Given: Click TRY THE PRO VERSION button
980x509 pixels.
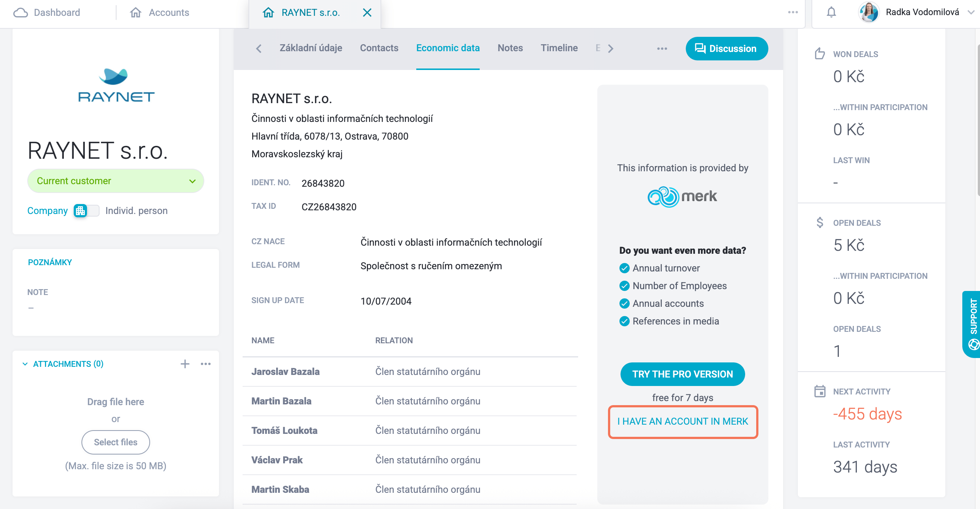Looking at the screenshot, I should point(682,374).
